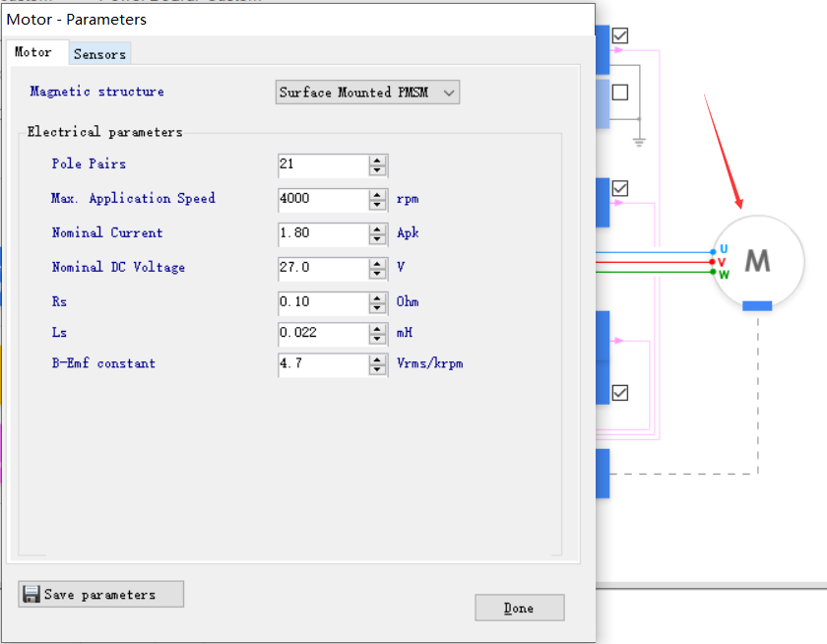Decrease Rs value with down arrow
Viewport: 827px width, 644px height.
click(377, 308)
